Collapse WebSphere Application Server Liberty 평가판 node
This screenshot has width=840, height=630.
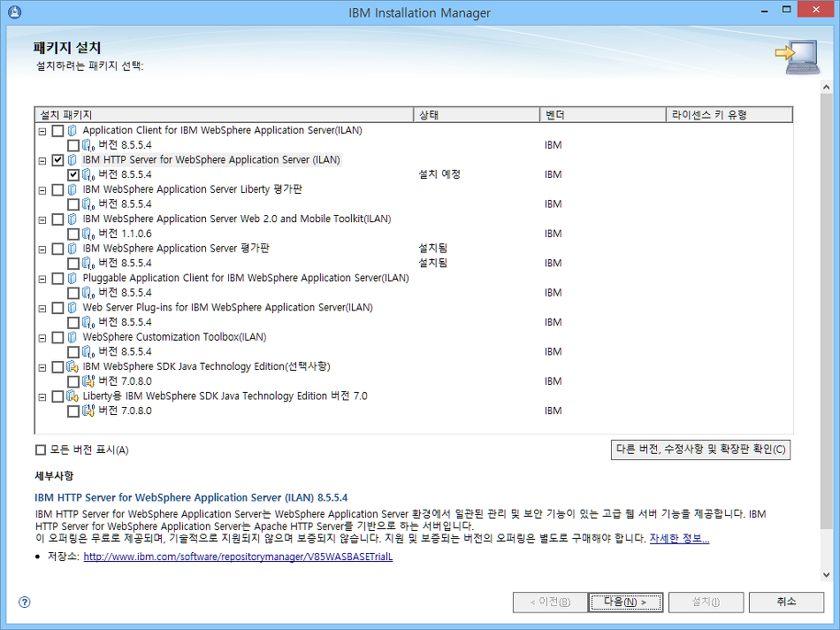pos(42,190)
